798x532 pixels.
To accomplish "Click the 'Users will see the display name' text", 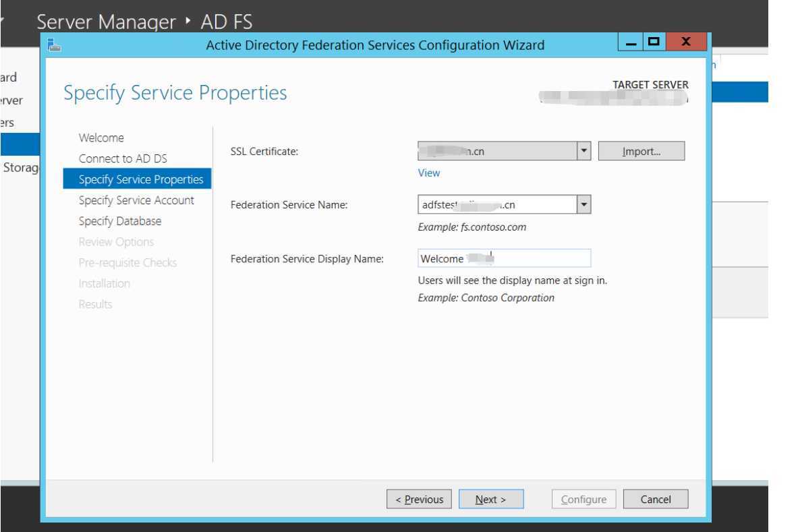I will tap(513, 280).
